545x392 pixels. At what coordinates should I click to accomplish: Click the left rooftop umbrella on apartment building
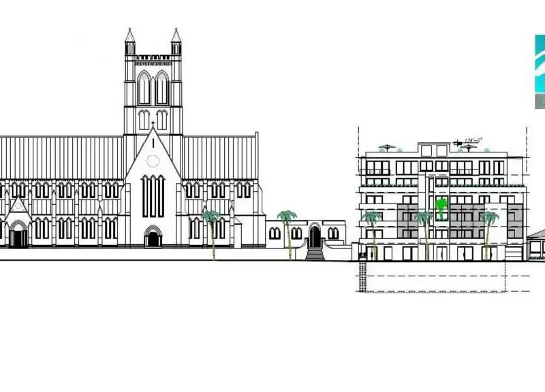pyautogui.click(x=387, y=146)
